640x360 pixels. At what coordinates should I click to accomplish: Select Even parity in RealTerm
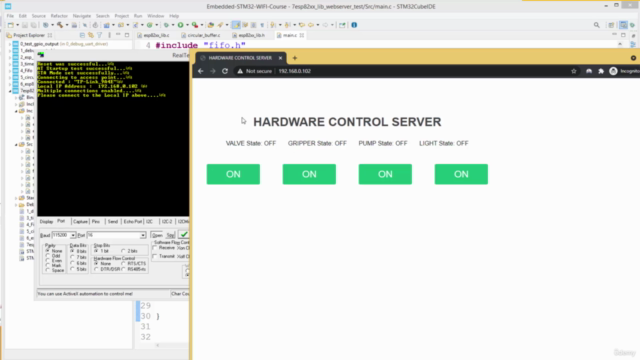click(x=48, y=261)
